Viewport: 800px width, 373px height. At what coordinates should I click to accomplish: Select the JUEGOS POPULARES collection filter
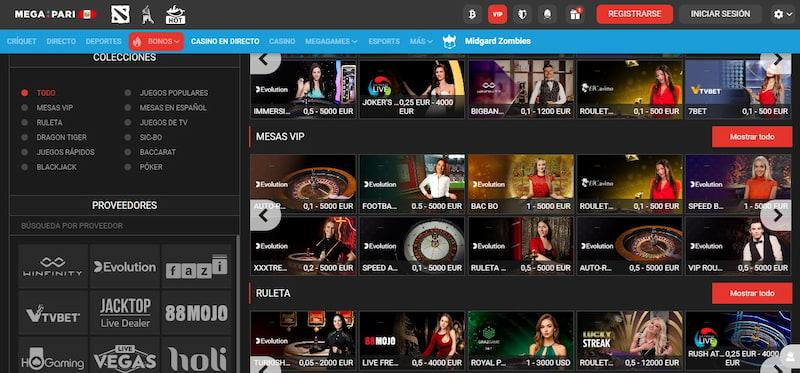tap(167, 93)
